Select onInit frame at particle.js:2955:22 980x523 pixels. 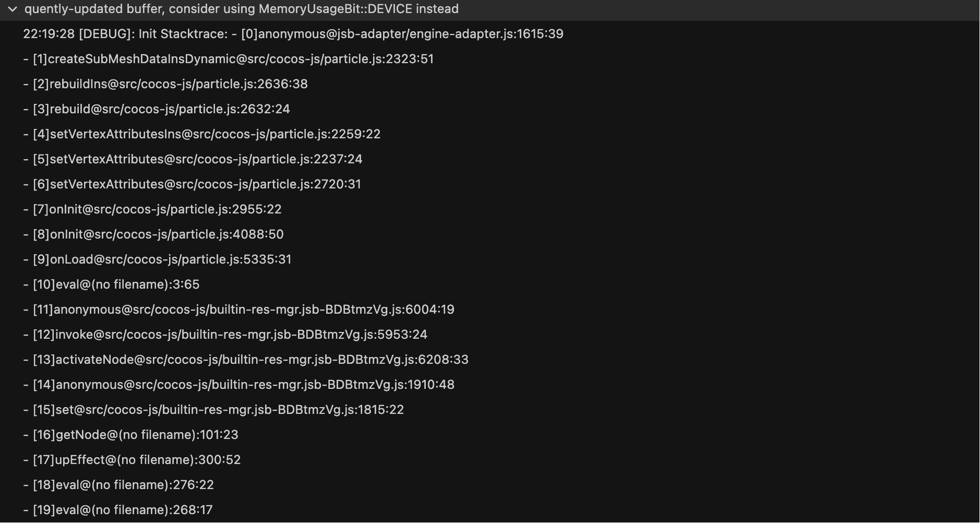click(152, 210)
